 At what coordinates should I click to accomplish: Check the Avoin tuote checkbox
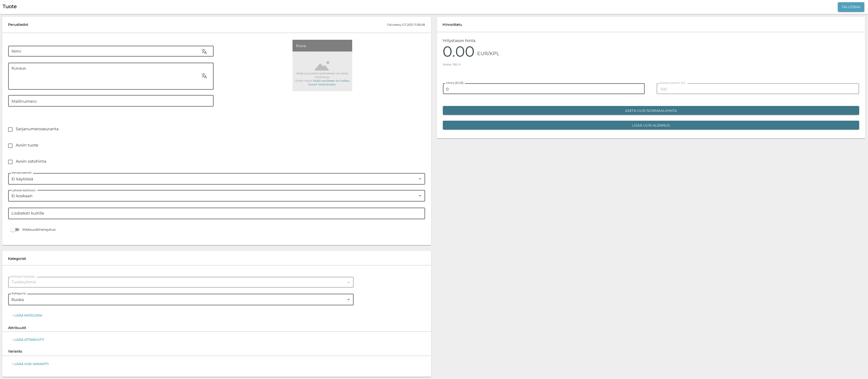point(10,146)
